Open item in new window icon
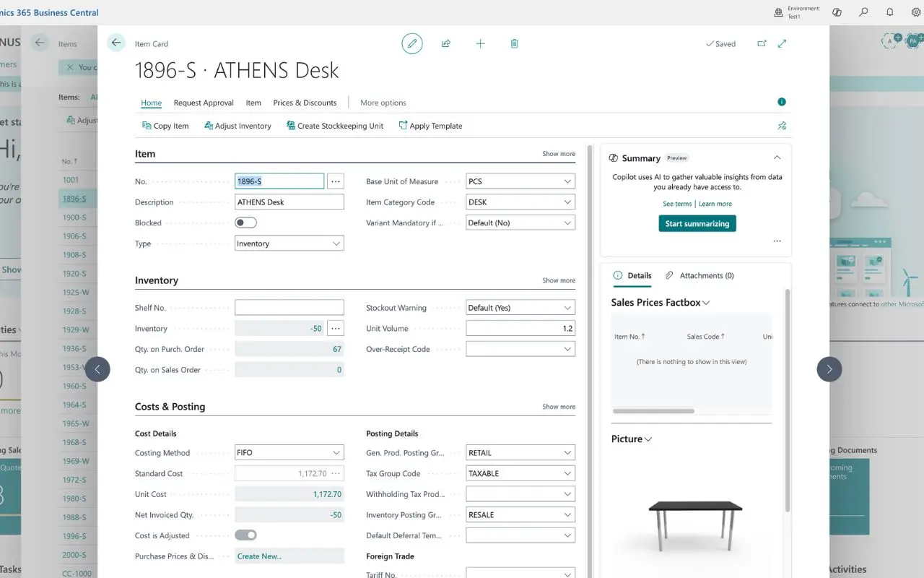The image size is (924, 578). click(762, 43)
